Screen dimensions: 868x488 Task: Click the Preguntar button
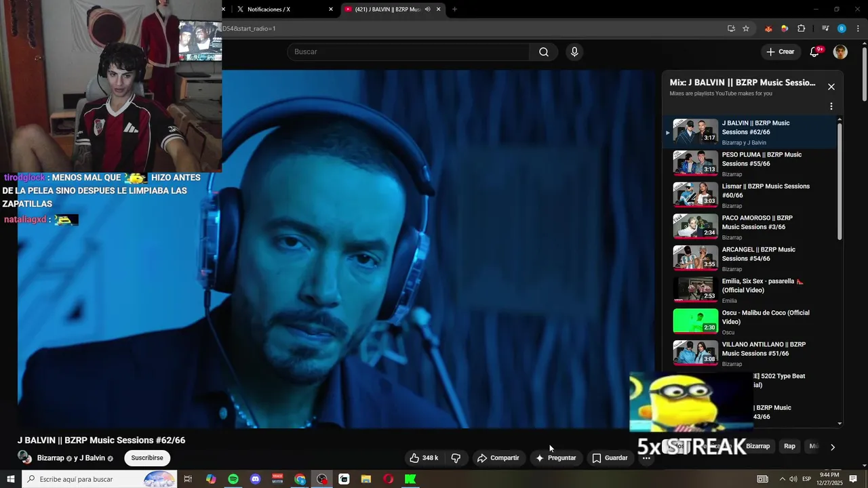(556, 458)
